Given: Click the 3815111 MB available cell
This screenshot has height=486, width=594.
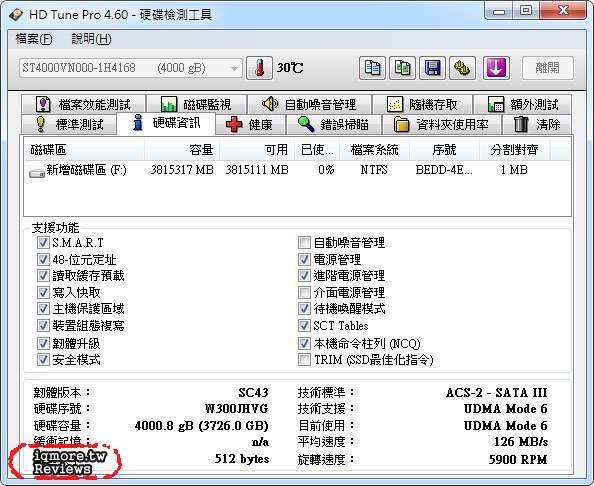Looking at the screenshot, I should point(257,170).
